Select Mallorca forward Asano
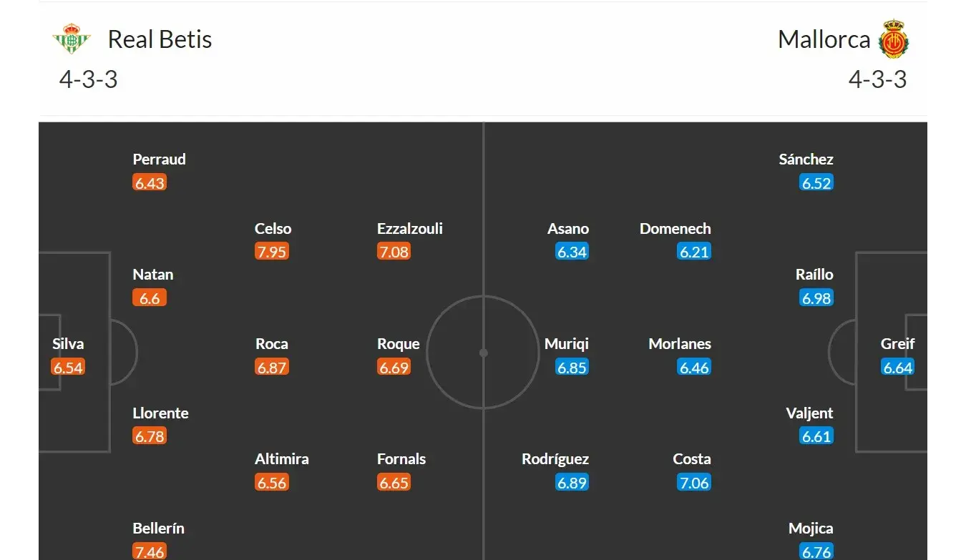This screenshot has width=966, height=560. (x=568, y=229)
